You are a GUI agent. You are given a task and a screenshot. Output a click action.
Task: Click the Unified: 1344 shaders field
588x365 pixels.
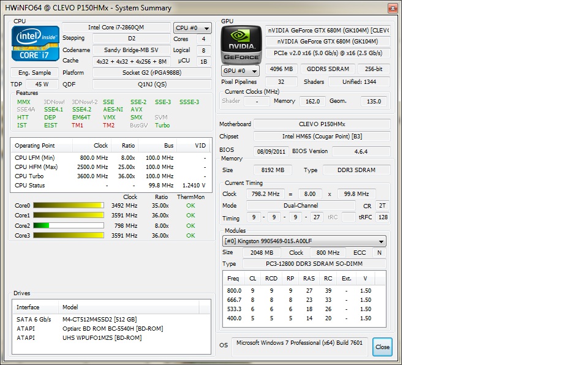pos(360,82)
